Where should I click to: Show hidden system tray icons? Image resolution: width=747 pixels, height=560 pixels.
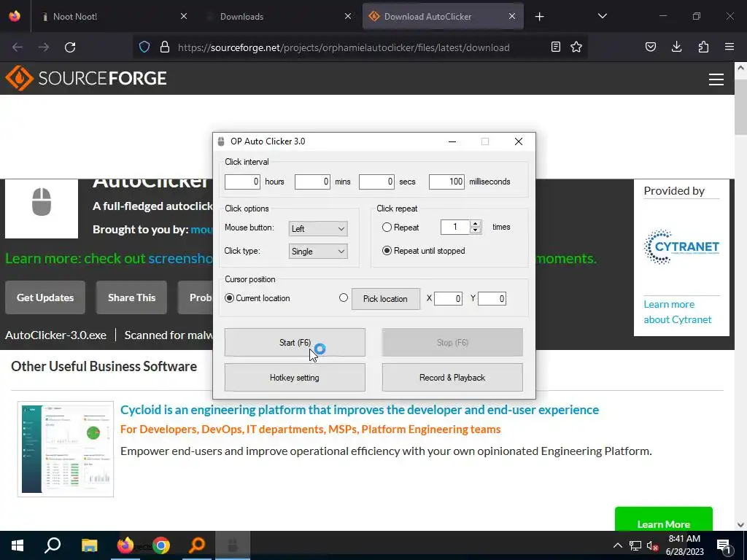point(617,545)
